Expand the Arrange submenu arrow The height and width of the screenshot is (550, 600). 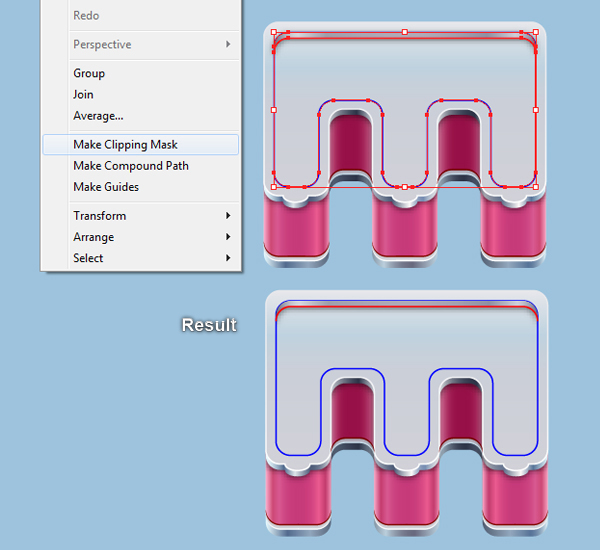tap(228, 237)
